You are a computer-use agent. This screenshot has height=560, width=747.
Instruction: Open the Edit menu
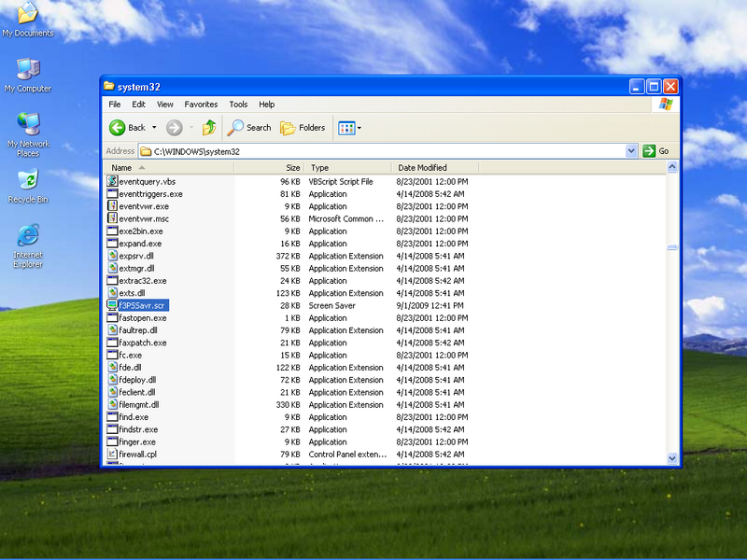[138, 105]
